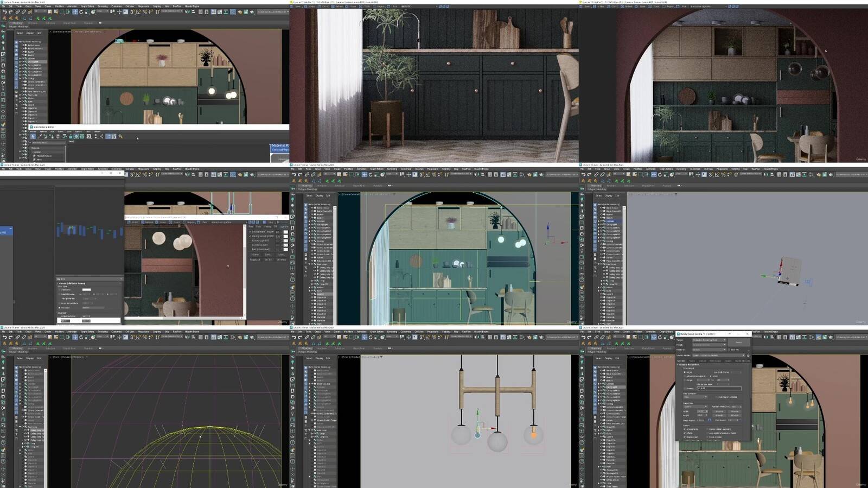Toggle the Image Aspect lock in Render Setup
Image resolution: width=868 pixels, height=488 pixels.
tap(710, 420)
